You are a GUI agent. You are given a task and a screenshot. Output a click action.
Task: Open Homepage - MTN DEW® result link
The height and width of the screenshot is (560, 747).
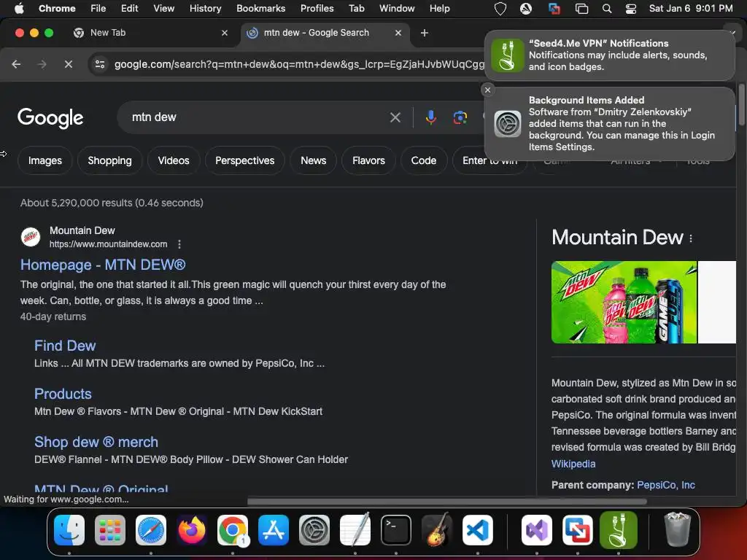point(103,265)
